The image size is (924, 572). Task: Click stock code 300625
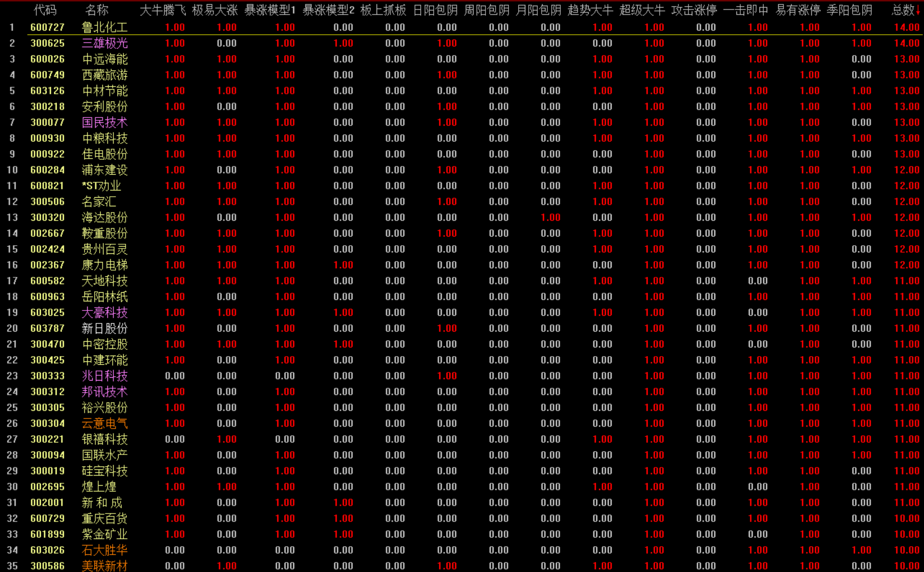(47, 43)
